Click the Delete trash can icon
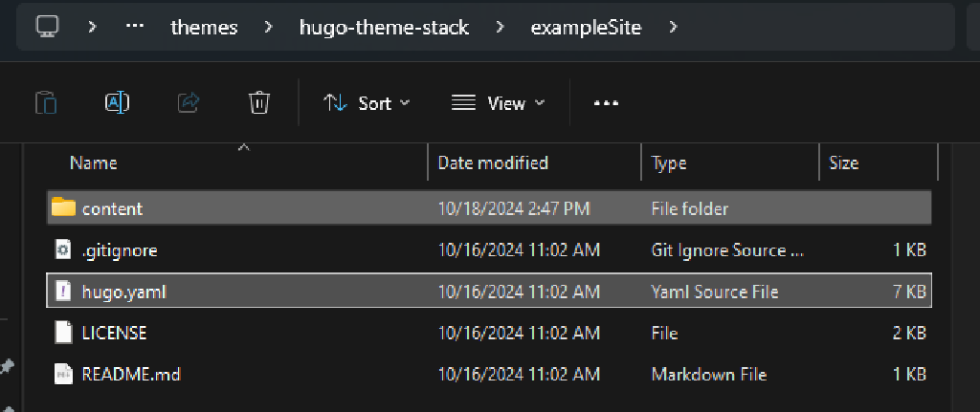Image resolution: width=980 pixels, height=412 pixels. pyautogui.click(x=258, y=102)
